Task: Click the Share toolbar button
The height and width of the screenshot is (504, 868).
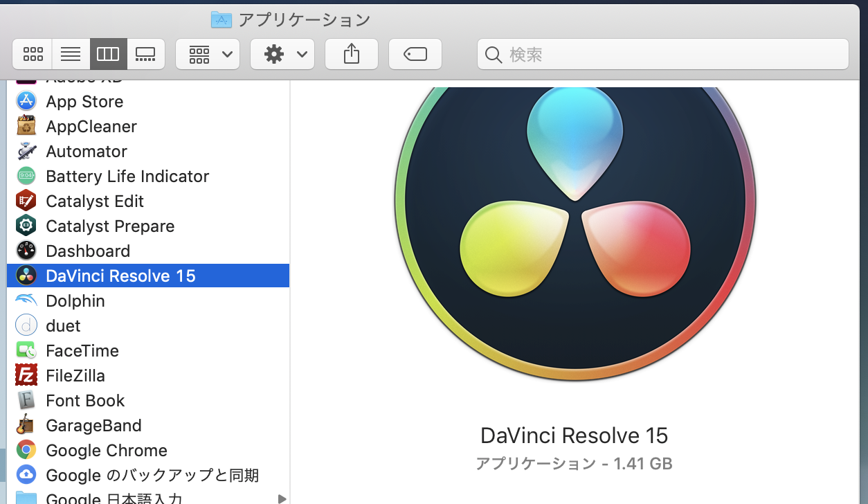Action: [352, 54]
